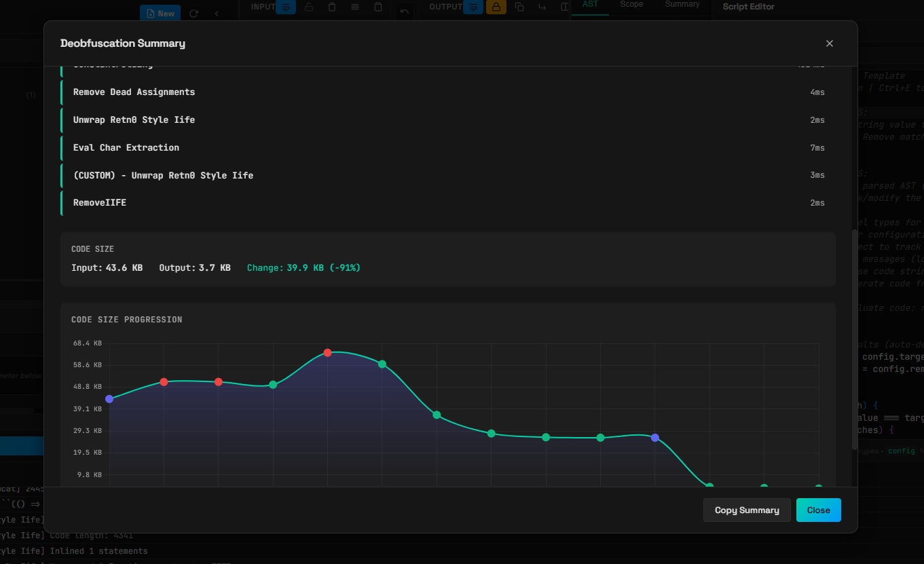Click the INPUT lock icon
This screenshot has height=564, width=924.
(309, 7)
